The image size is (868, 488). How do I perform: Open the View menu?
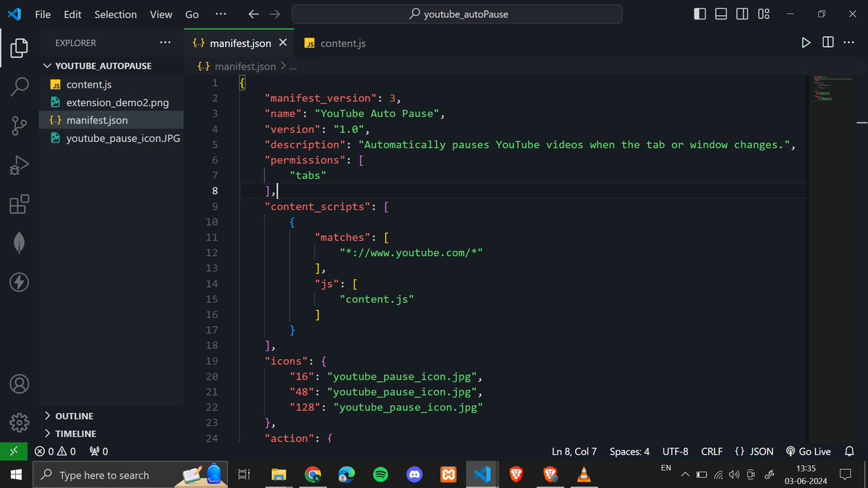161,14
